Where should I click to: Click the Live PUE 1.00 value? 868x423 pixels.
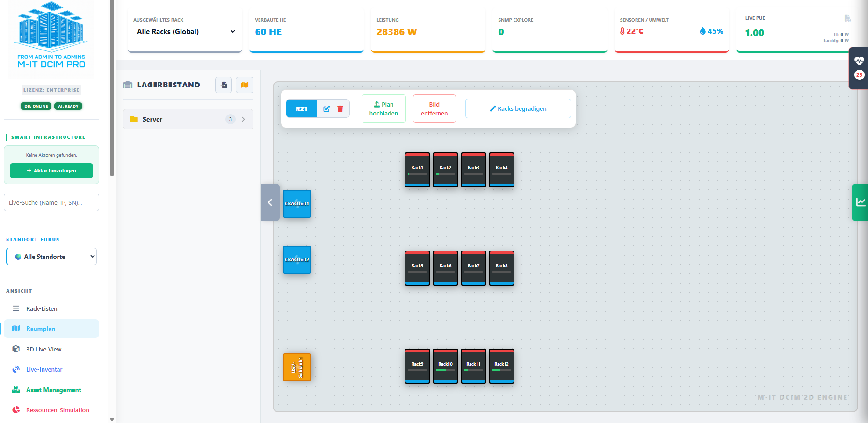pyautogui.click(x=754, y=33)
